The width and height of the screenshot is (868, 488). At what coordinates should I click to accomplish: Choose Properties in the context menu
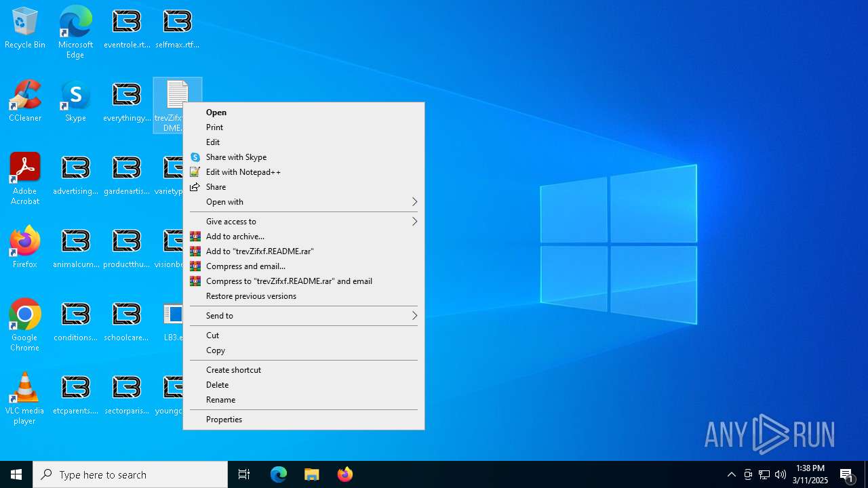click(x=304, y=420)
